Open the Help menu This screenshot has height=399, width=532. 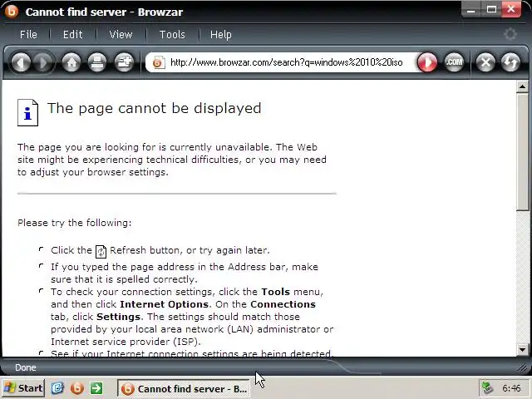pyautogui.click(x=221, y=35)
